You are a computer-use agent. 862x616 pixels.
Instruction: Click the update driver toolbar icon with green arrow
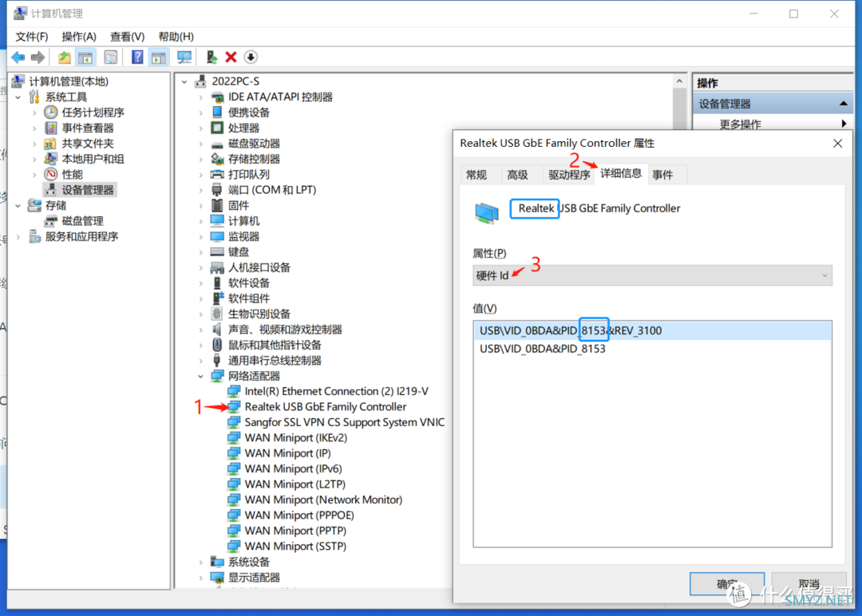coord(212,57)
